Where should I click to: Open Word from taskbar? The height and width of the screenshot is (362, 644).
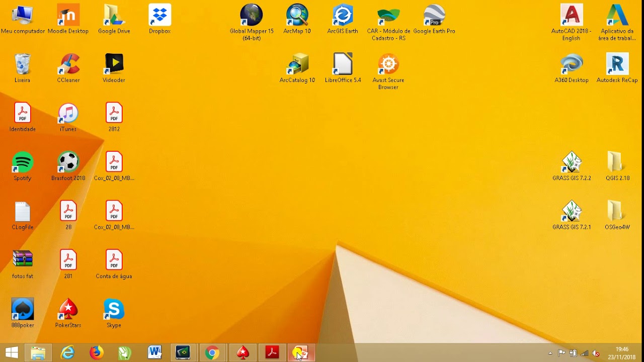(154, 353)
